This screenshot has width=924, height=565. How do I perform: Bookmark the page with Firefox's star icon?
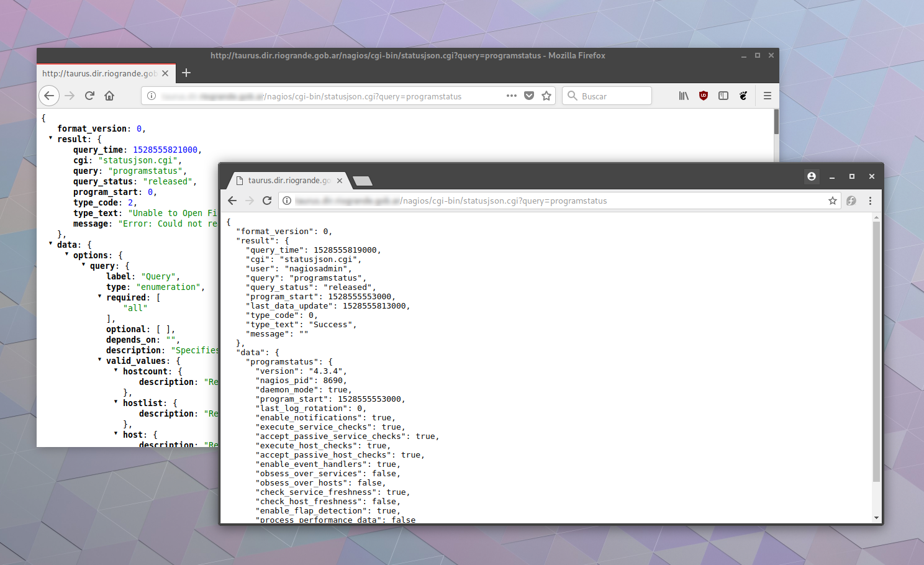click(x=546, y=96)
